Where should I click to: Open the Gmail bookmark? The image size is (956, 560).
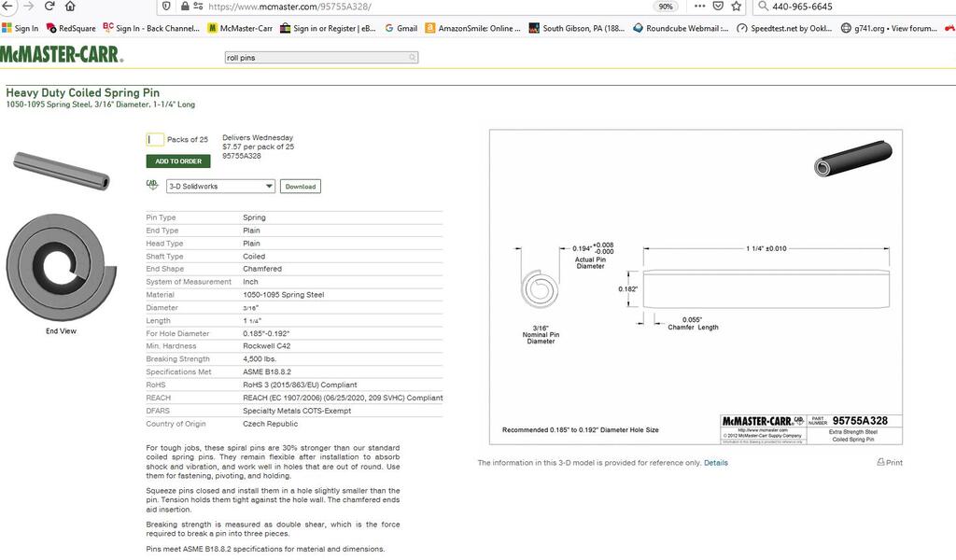click(x=401, y=28)
